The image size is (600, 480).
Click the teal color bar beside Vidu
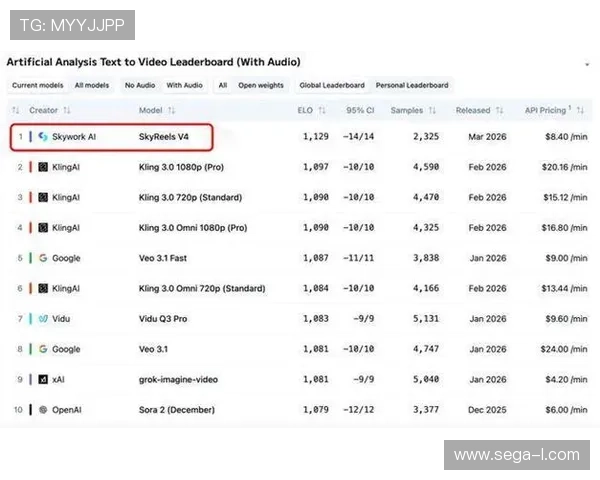click(31, 319)
